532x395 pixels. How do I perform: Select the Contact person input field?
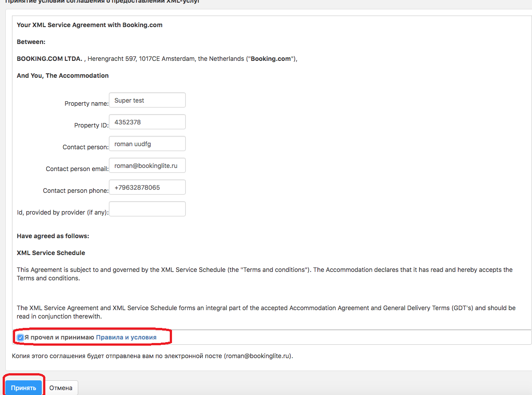pos(147,144)
